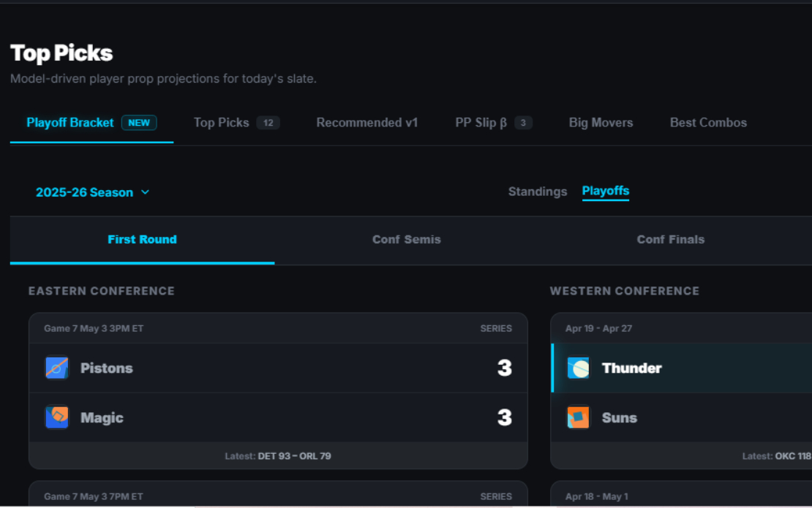Select the Suns team row

[682, 417]
